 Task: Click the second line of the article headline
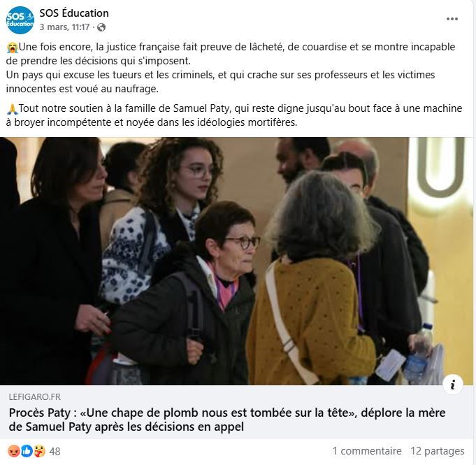[127, 427]
